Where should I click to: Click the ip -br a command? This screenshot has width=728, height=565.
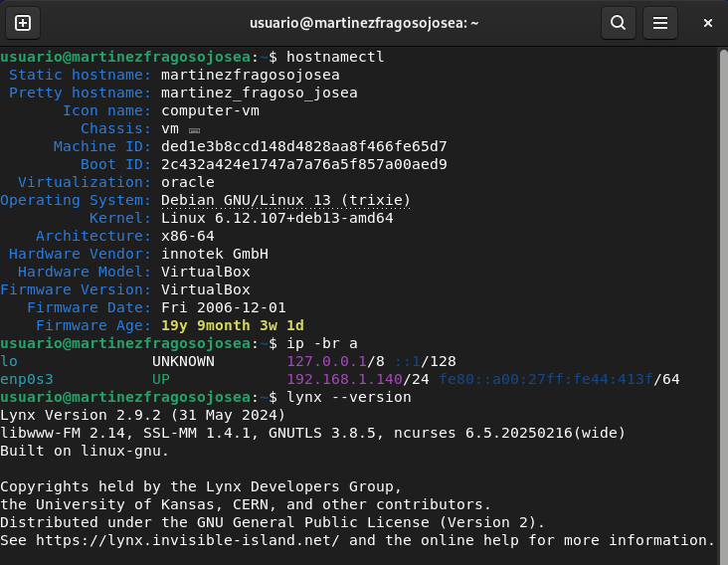322,343
